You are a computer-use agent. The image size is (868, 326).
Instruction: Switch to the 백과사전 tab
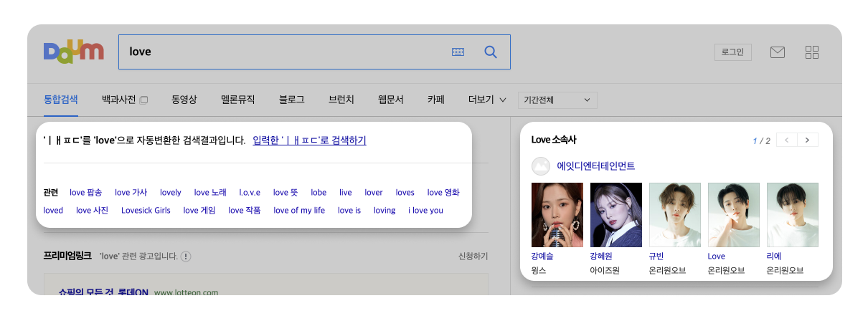click(119, 100)
